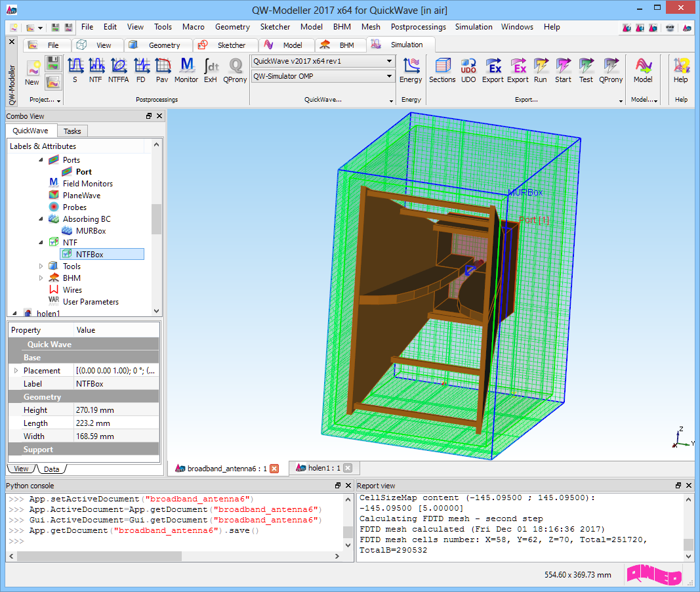Open the Monitor postprocessing tool
Screen dimensions: 700x592
point(186,70)
